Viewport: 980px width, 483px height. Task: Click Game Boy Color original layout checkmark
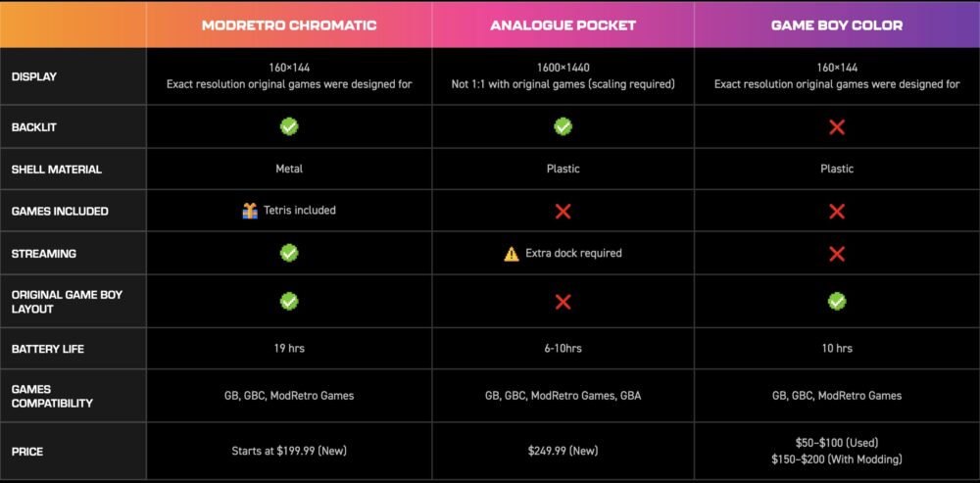point(837,302)
